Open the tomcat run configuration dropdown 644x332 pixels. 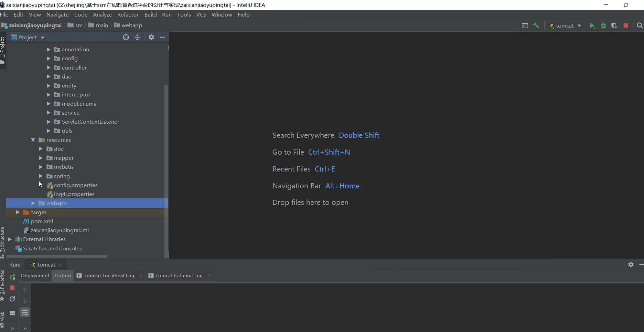pyautogui.click(x=564, y=25)
